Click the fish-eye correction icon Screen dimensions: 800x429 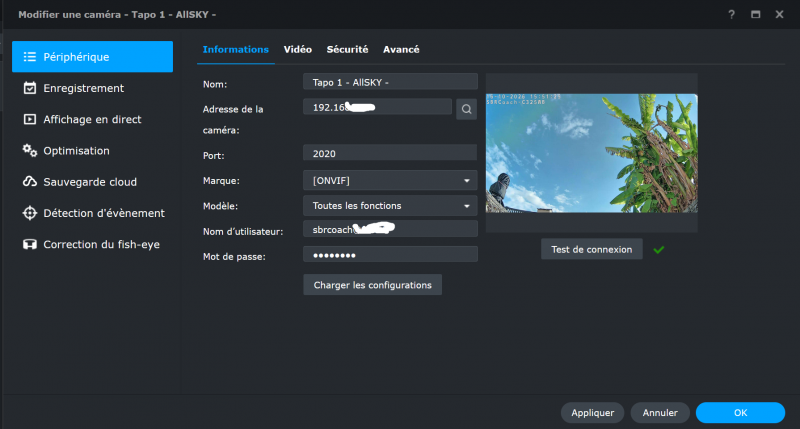click(30, 244)
